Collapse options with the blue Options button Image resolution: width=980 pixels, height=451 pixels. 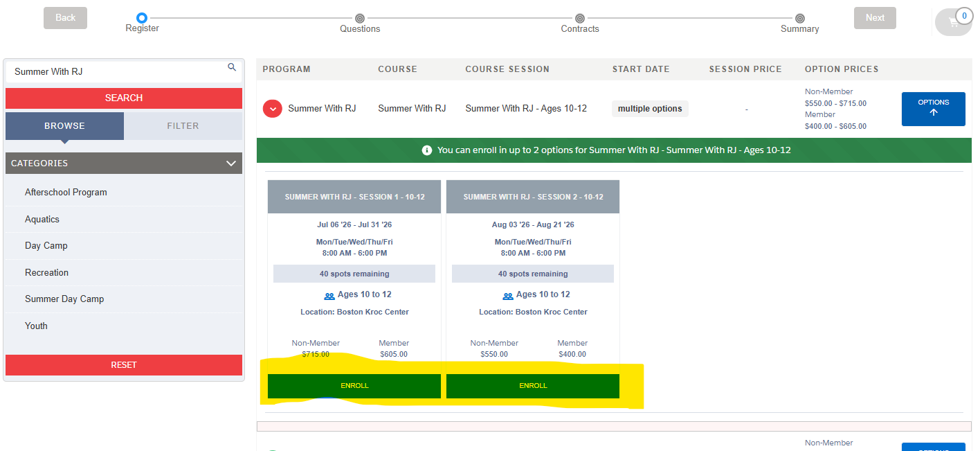click(x=933, y=109)
